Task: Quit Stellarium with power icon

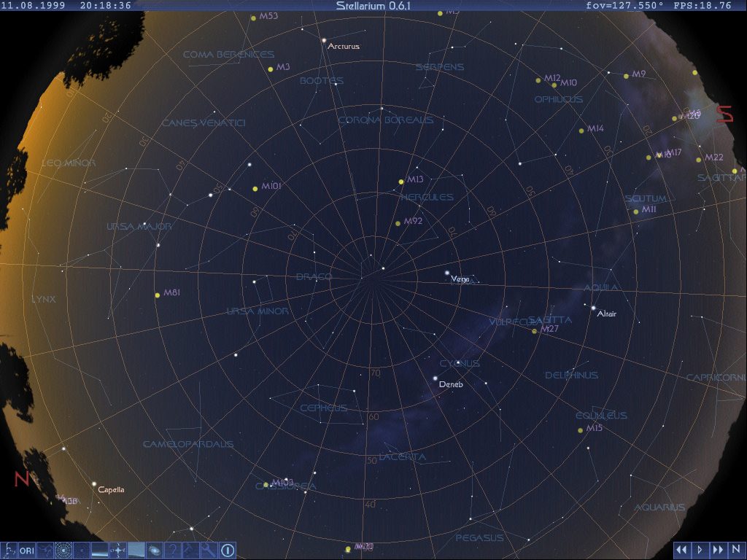Action: (x=228, y=551)
